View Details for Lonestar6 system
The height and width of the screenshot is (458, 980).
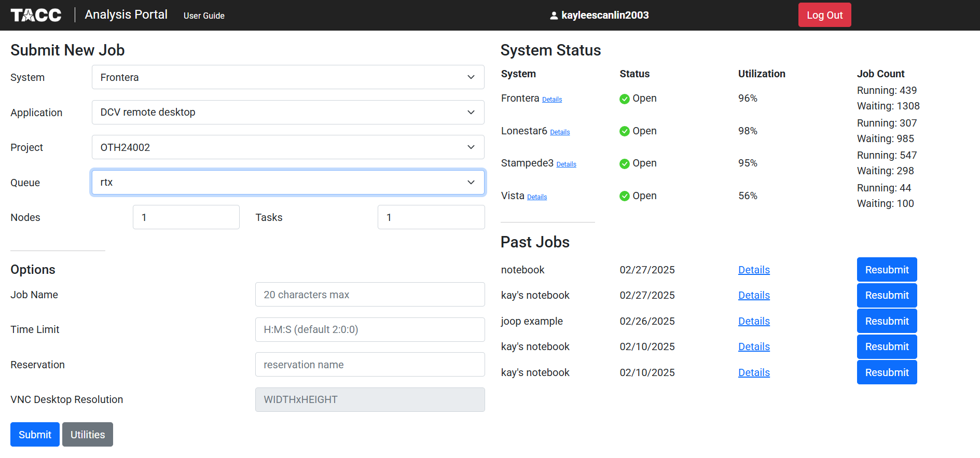point(560,132)
